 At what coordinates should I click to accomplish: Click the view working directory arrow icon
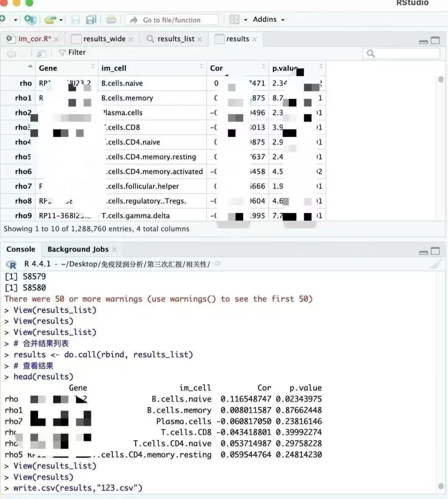217,264
